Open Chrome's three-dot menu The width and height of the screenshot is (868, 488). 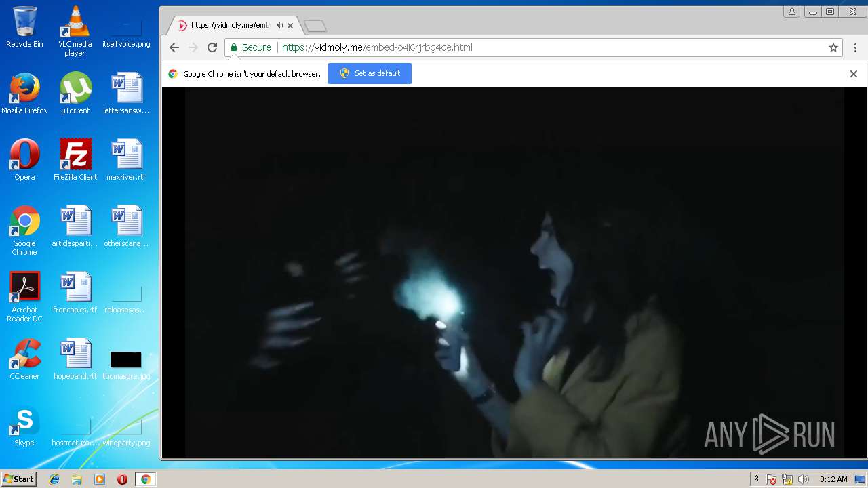pos(855,47)
